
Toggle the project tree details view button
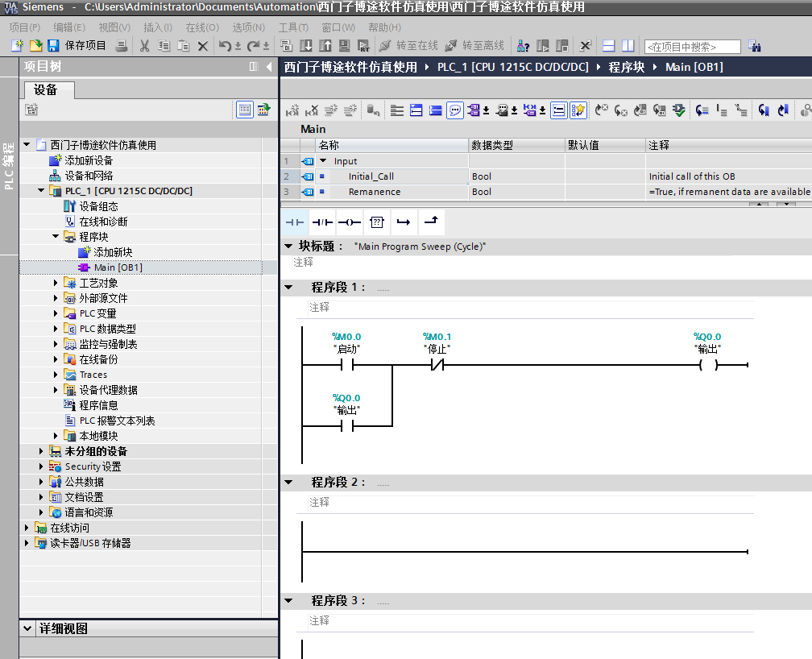244,110
